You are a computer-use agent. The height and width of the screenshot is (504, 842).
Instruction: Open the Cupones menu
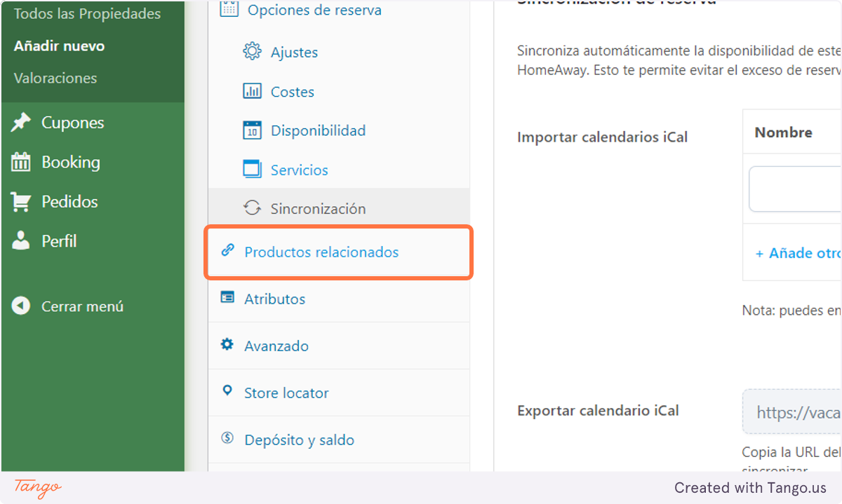pyautogui.click(x=72, y=123)
